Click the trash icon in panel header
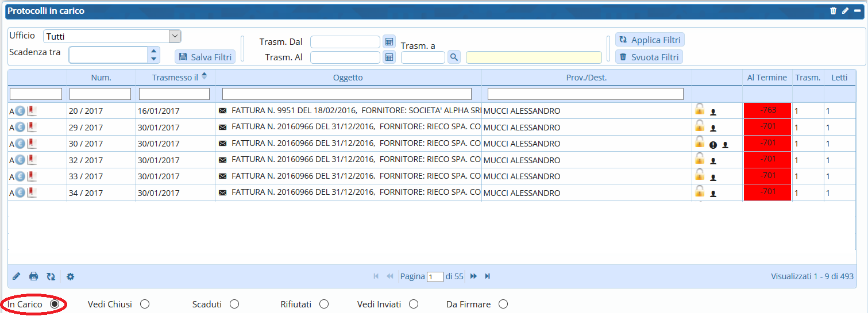The height and width of the screenshot is (316, 868). [x=833, y=10]
